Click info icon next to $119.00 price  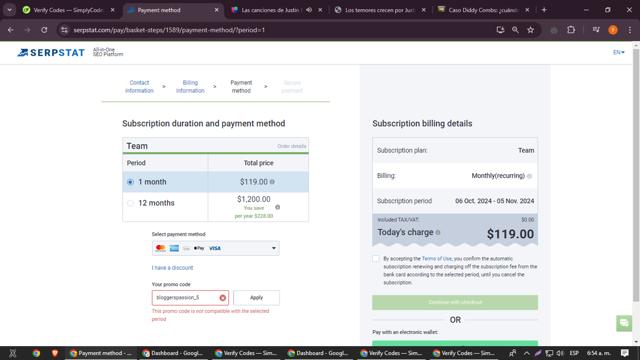pos(272,182)
